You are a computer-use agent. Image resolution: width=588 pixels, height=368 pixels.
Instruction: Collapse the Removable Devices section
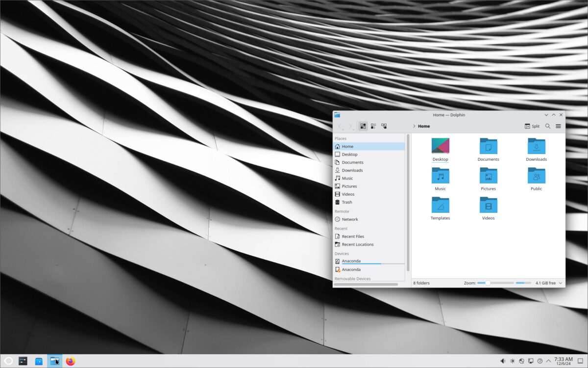coord(352,278)
